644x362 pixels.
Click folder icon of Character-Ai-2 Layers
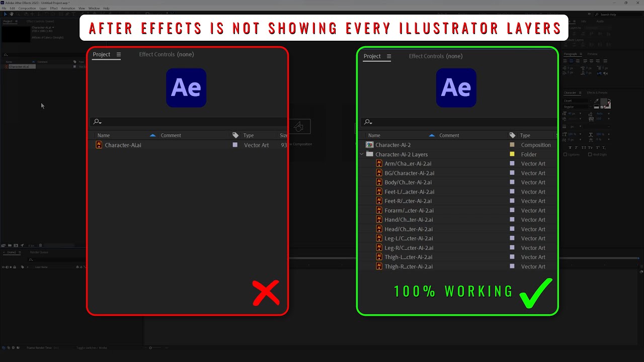[369, 154]
